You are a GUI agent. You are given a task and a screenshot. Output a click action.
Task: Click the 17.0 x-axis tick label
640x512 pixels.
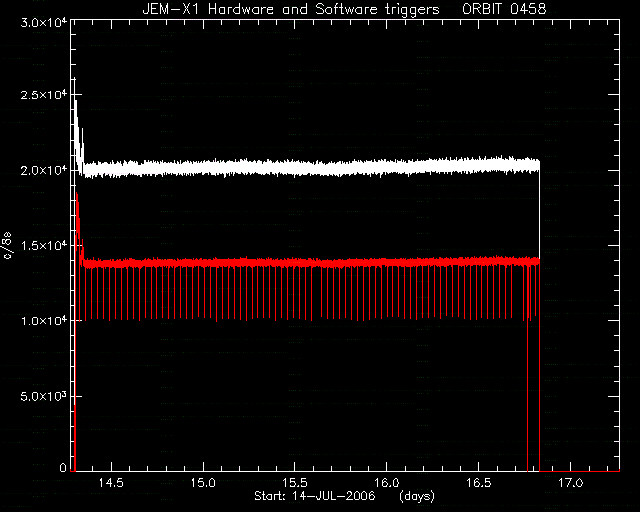pos(570,483)
